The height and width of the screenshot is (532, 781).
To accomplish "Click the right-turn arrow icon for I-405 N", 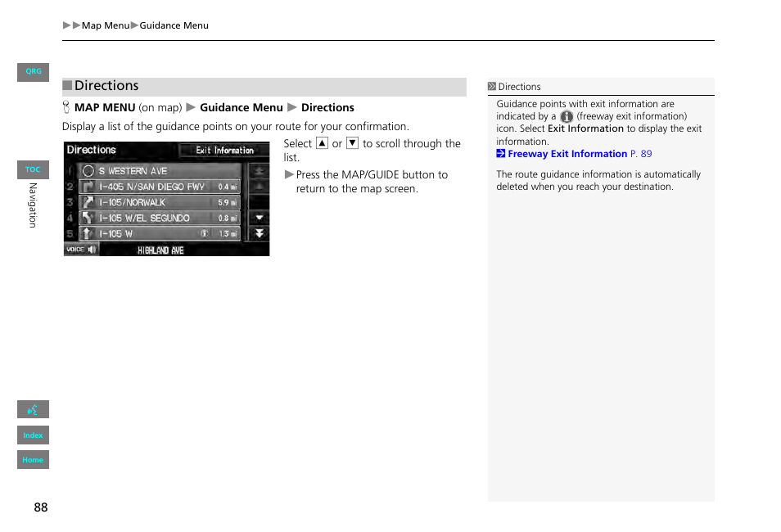I will point(88,187).
